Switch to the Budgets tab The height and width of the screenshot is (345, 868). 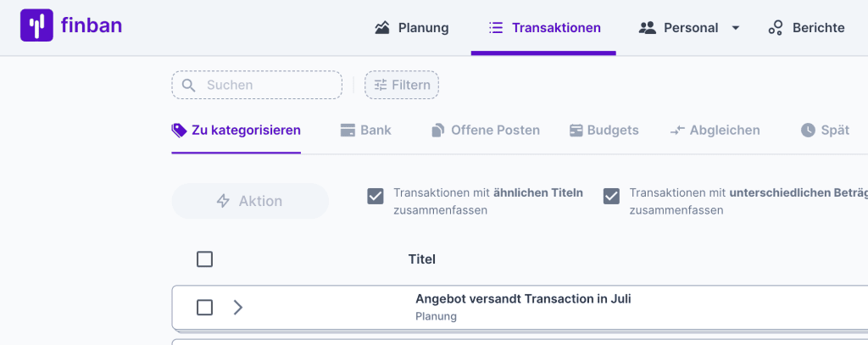click(x=604, y=131)
